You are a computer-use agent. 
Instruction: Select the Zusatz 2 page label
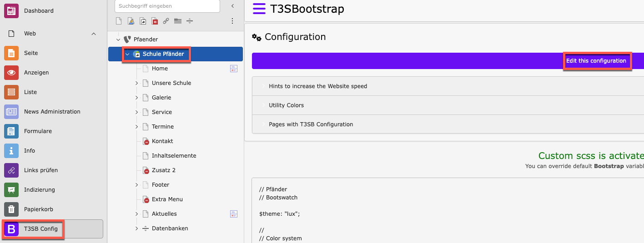pyautogui.click(x=164, y=170)
